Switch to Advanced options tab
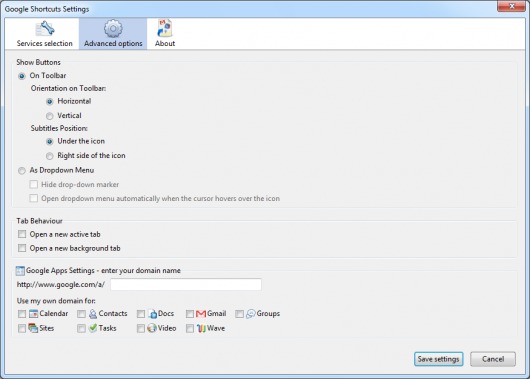This screenshot has width=530, height=379. (113, 34)
